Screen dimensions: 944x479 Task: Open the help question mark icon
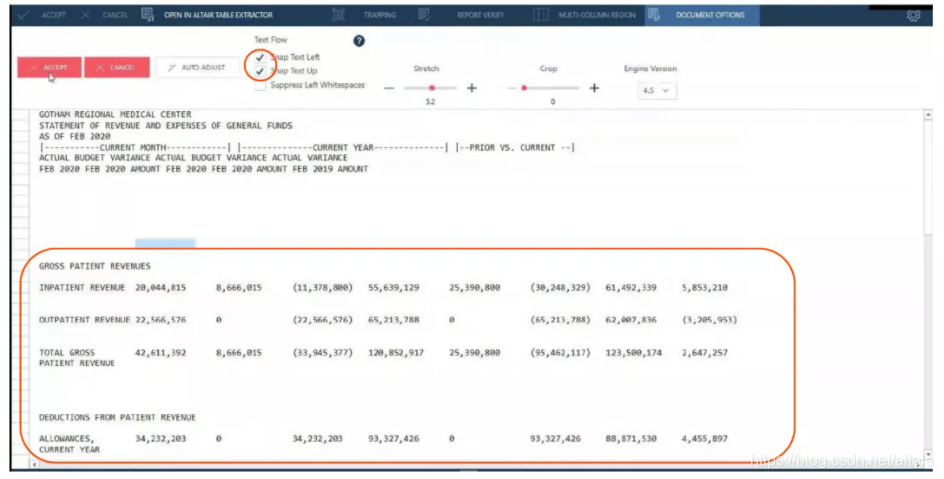point(359,41)
